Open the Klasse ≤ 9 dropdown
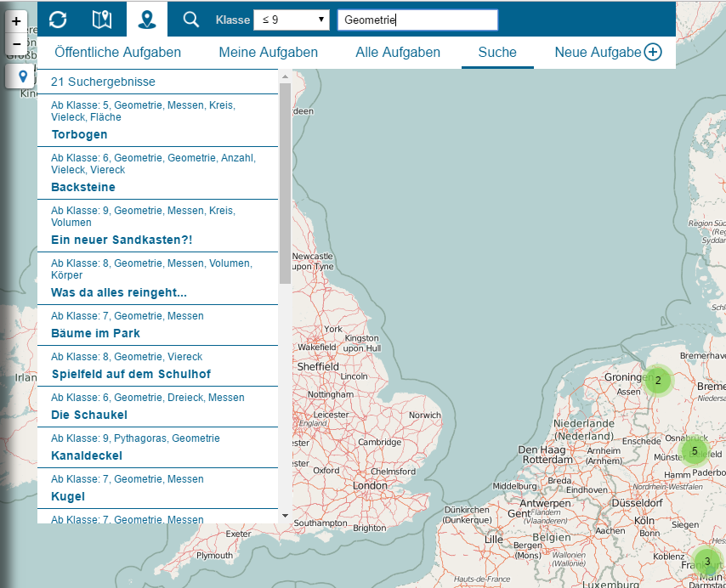The image size is (726, 588). tap(291, 20)
